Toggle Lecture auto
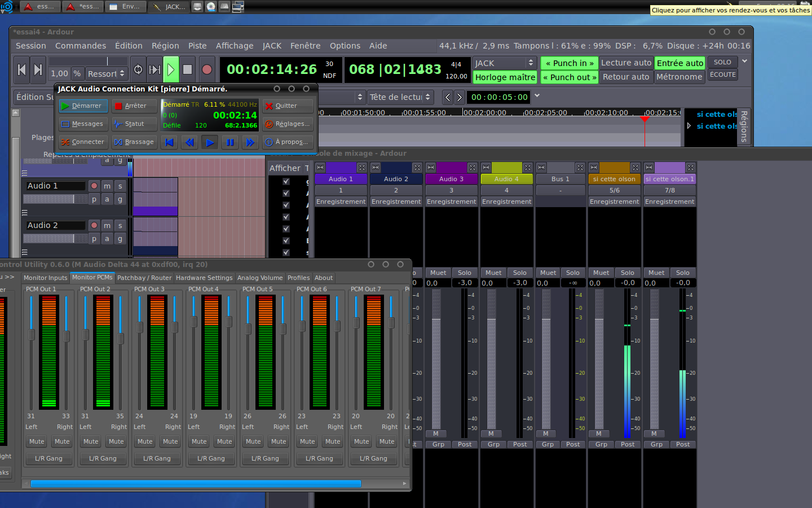Image resolution: width=812 pixels, height=508 pixels. tap(626, 63)
